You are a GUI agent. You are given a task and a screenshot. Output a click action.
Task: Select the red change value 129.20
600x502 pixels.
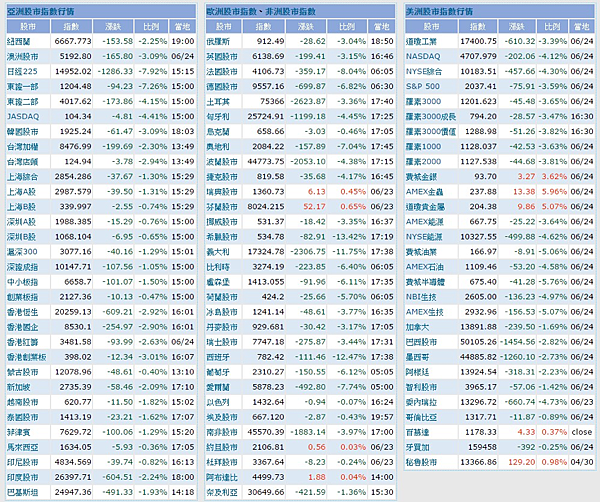tap(522, 463)
